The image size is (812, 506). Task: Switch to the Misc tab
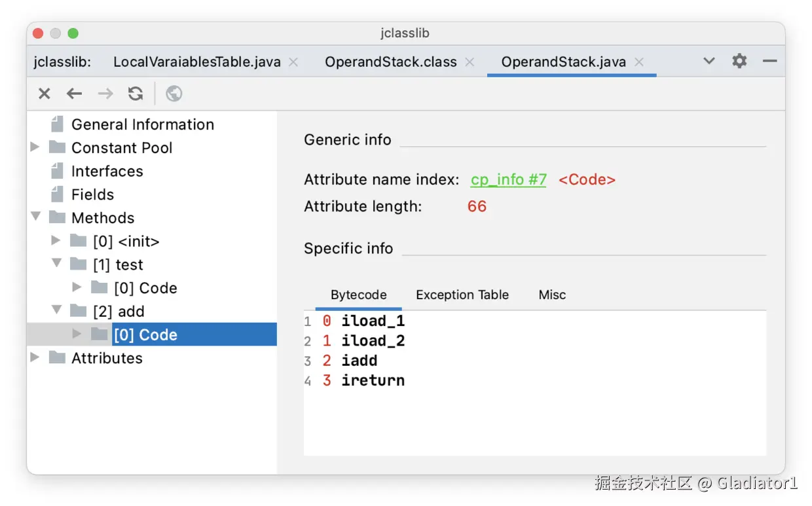552,295
